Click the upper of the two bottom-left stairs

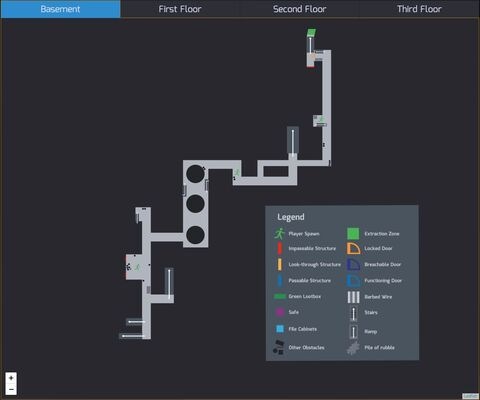click(136, 322)
